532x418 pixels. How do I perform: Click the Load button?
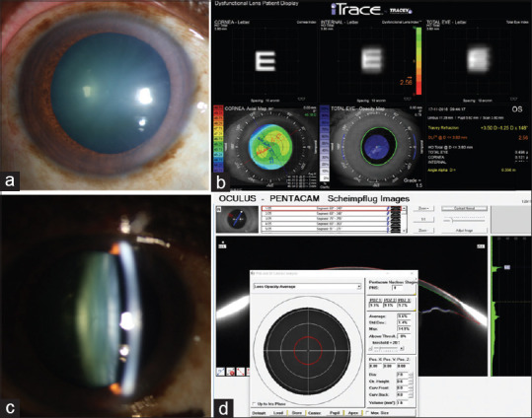(x=278, y=413)
